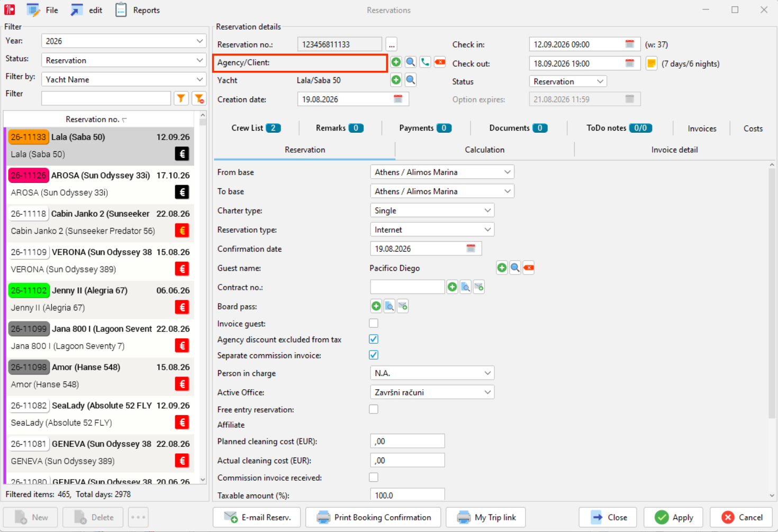Click My Trip link button

coord(486,517)
